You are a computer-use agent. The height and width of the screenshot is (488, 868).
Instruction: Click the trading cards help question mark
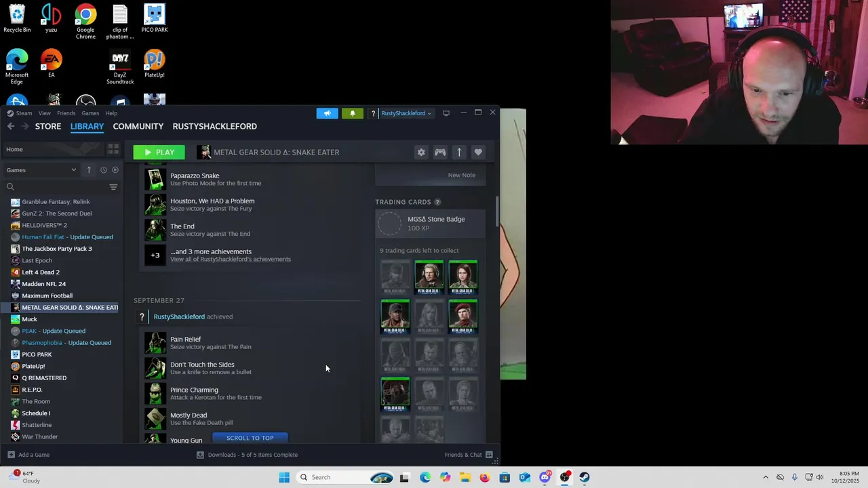coord(437,202)
